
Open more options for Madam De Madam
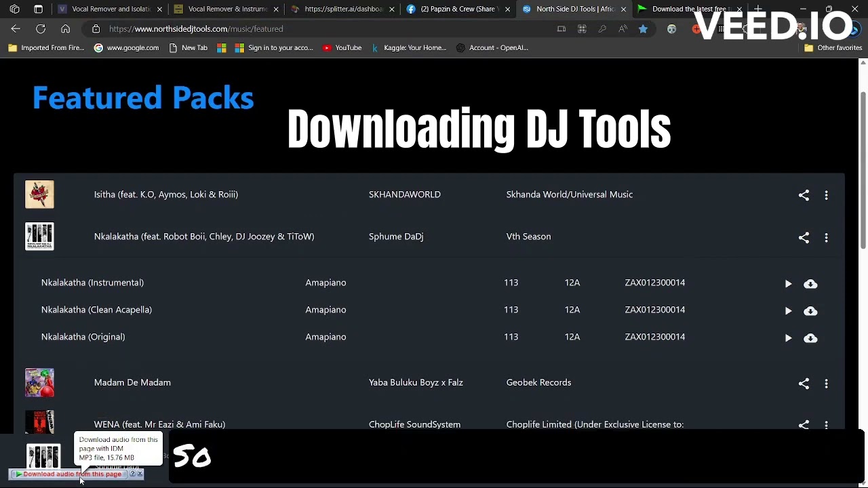[x=826, y=384]
